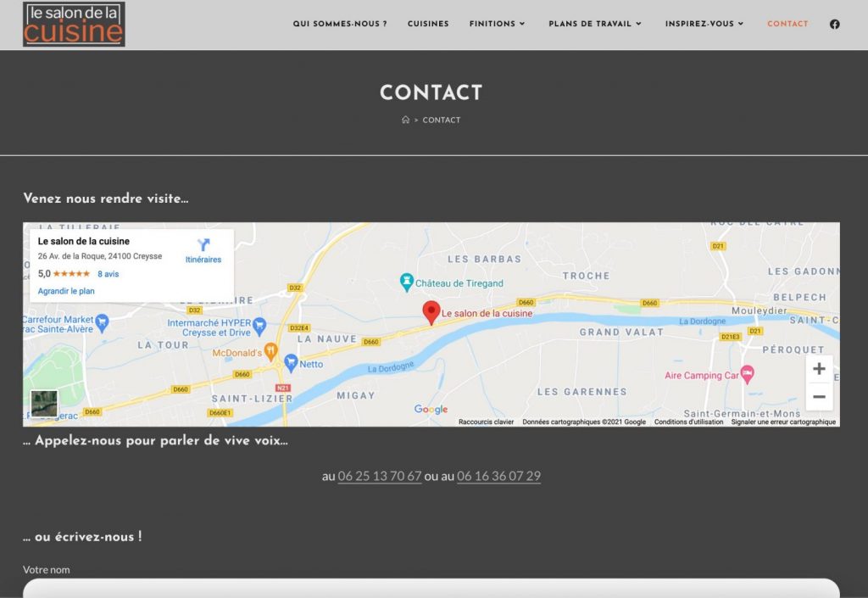This screenshot has height=598, width=868.
Task: Switch to satellite view thumbnail
Action: [45, 404]
